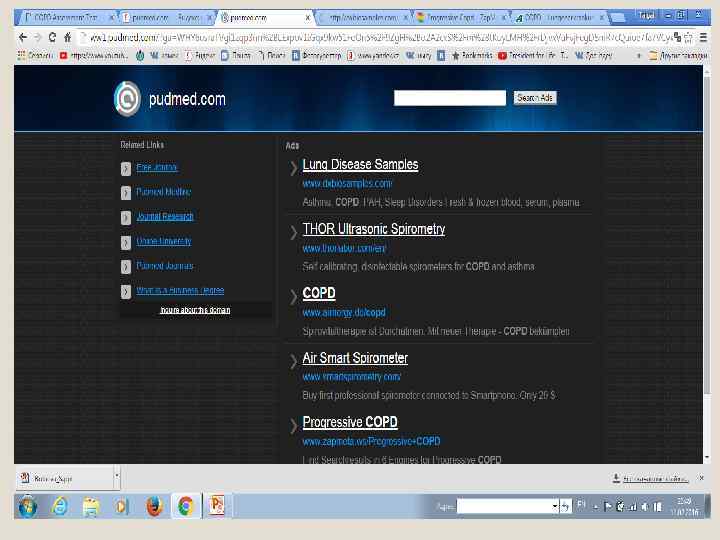This screenshot has height=540, width=720.
Task: Click chevron beside THOR Ultrasonic Spirometry ad
Action: pos(293,232)
